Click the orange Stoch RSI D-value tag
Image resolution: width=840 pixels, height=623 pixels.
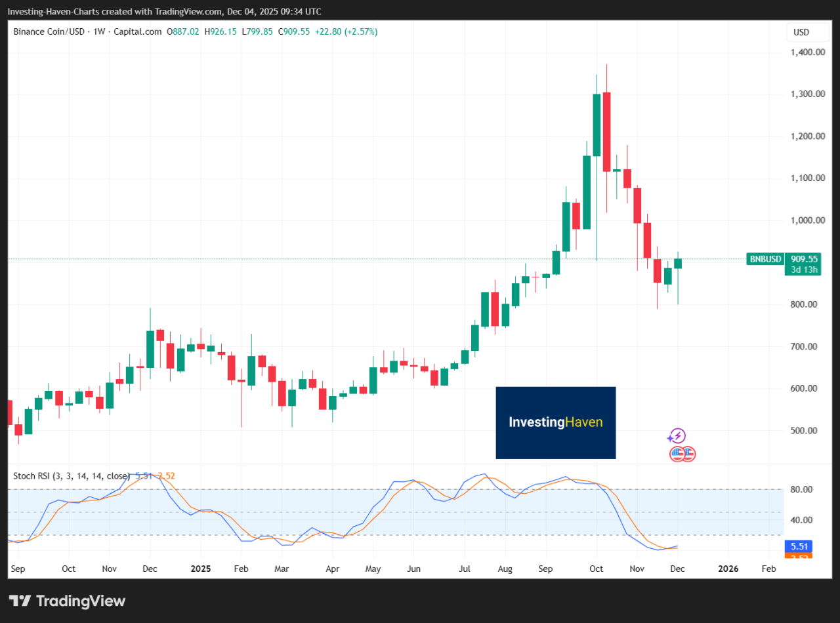point(798,556)
